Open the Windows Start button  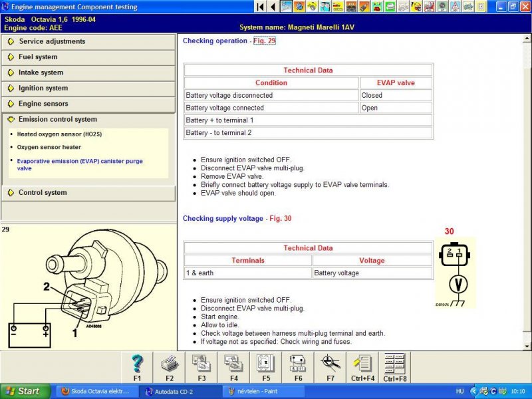point(25,391)
